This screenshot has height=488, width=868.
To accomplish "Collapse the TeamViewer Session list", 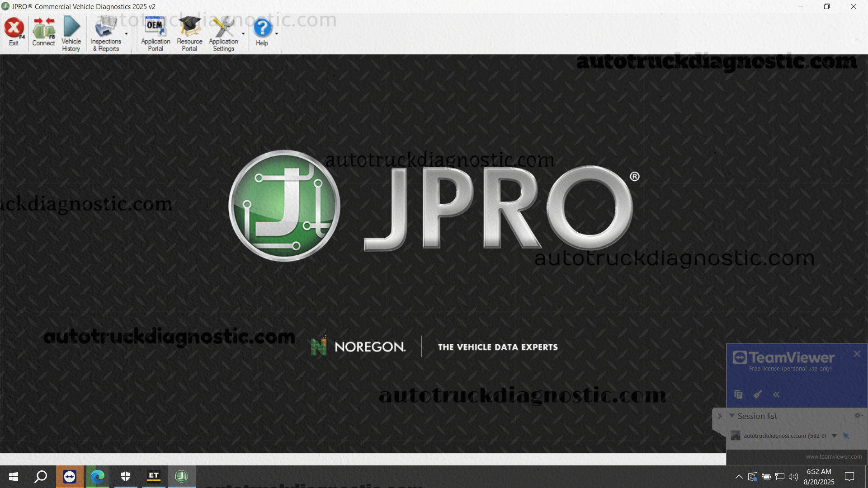I will tap(732, 416).
